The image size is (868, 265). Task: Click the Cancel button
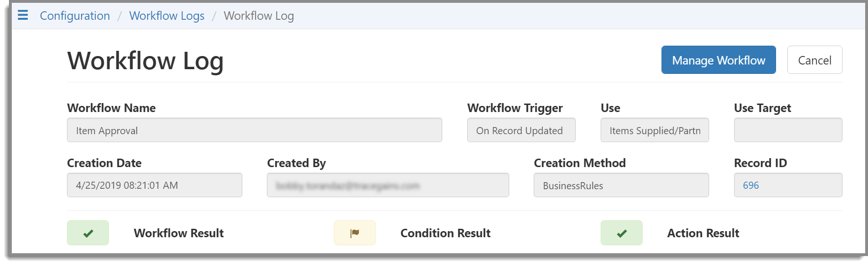(x=814, y=60)
